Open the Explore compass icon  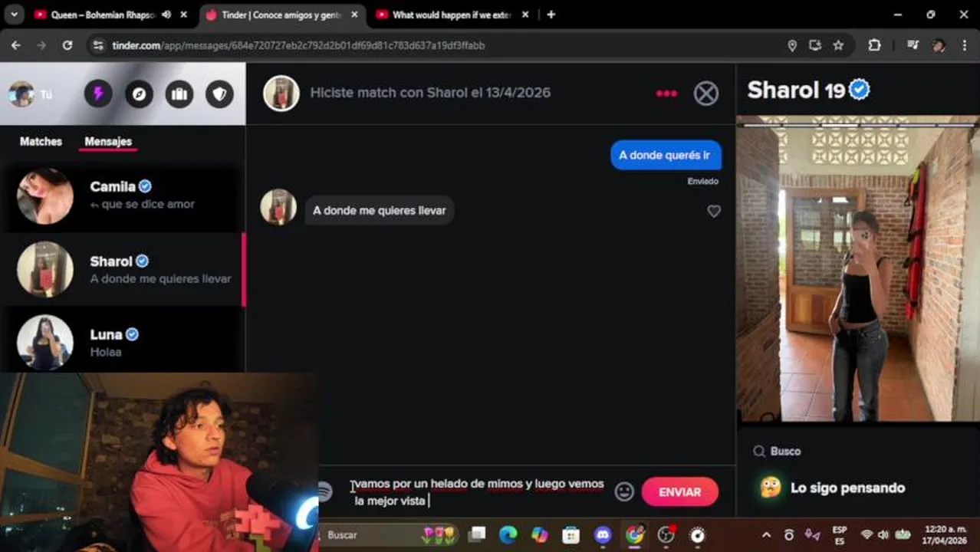tap(139, 94)
